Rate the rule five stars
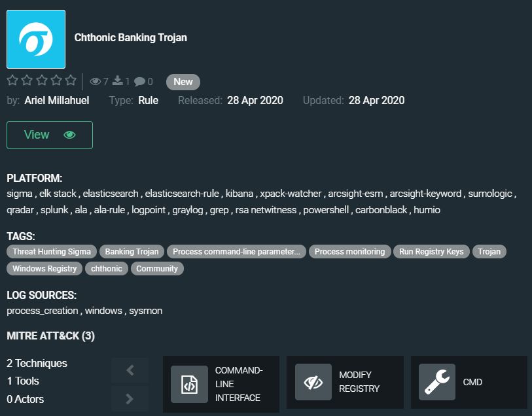 pos(71,80)
